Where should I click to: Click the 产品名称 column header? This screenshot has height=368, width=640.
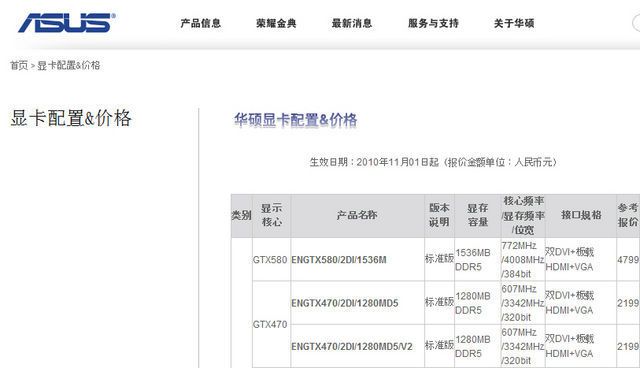(x=357, y=215)
